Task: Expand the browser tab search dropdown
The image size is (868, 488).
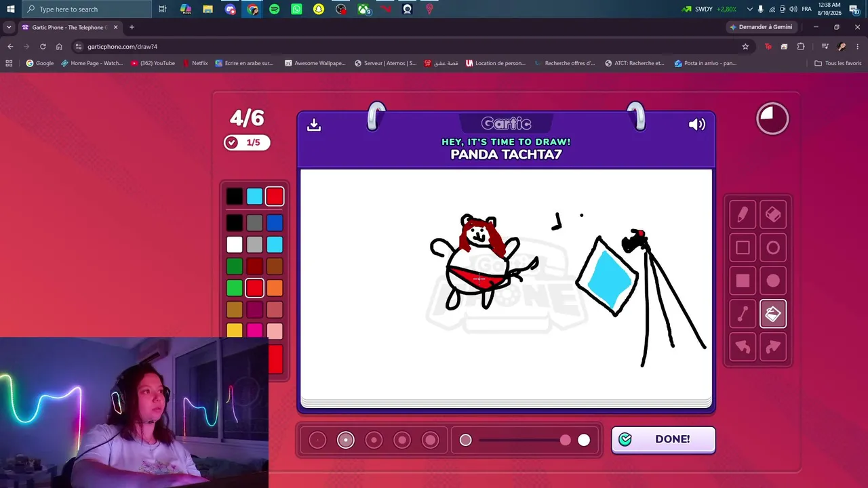Action: [x=9, y=27]
